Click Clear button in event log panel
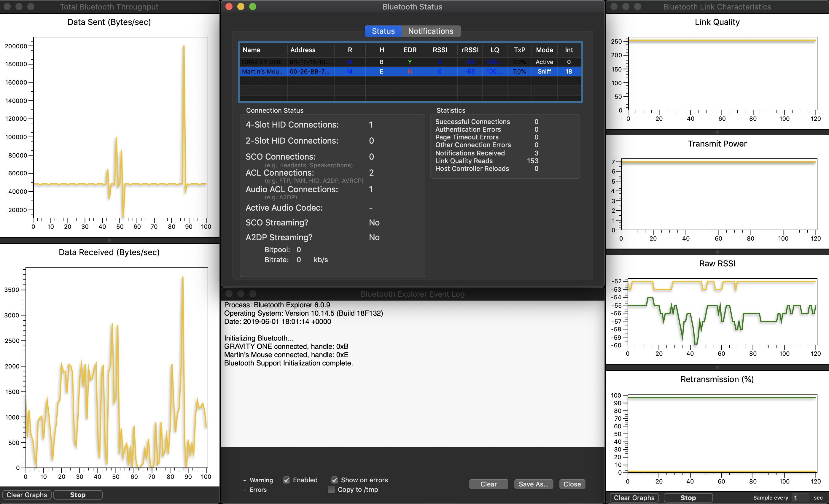The width and height of the screenshot is (829, 504). (488, 484)
